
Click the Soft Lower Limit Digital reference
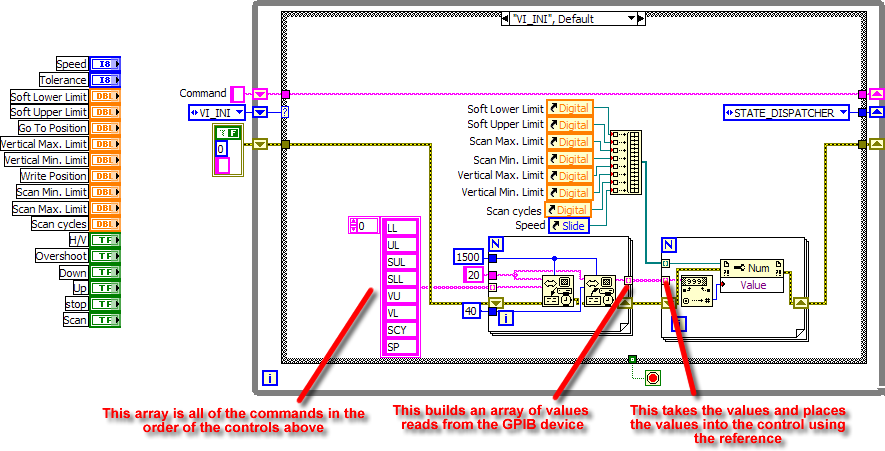569,108
